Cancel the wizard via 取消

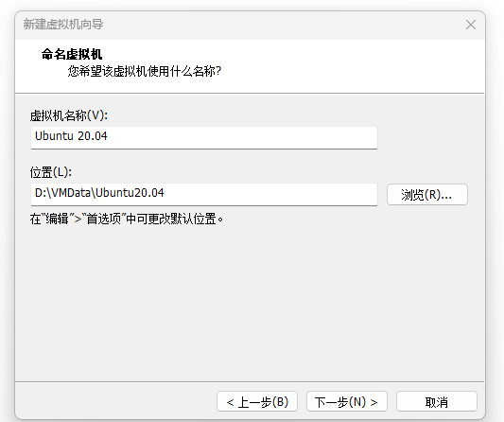pos(437,401)
